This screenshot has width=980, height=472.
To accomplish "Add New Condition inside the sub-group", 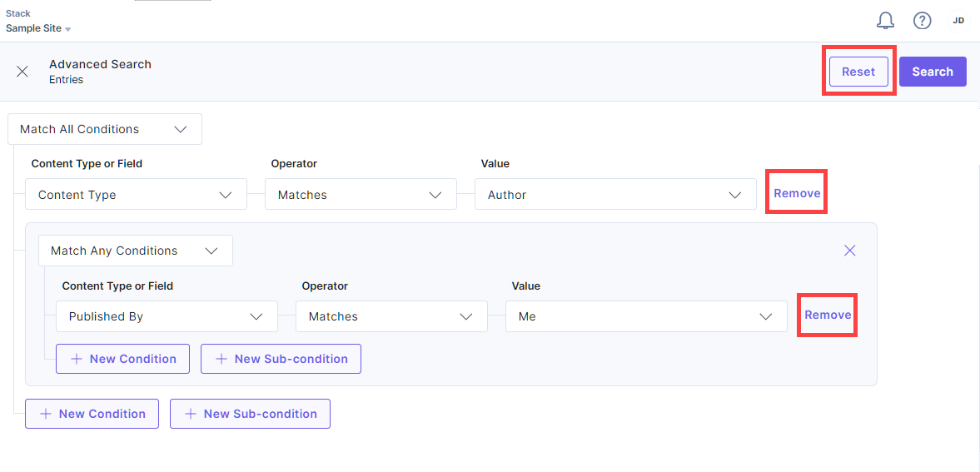I will pos(122,359).
